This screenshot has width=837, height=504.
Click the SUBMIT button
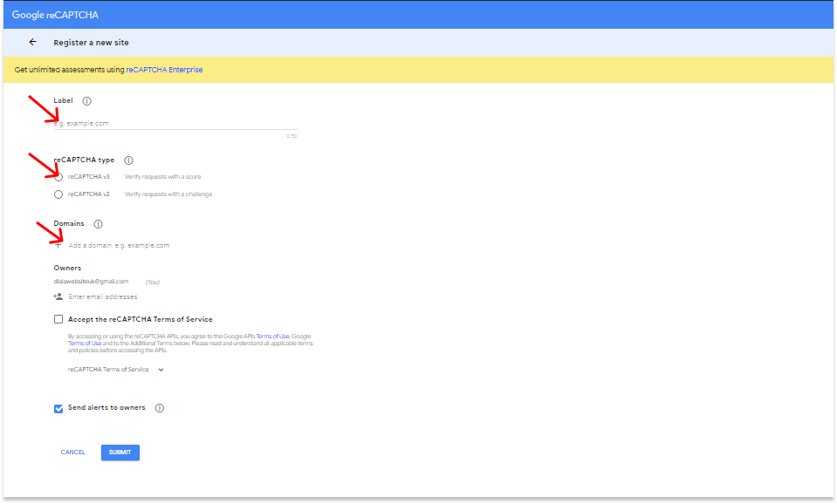pyautogui.click(x=120, y=453)
